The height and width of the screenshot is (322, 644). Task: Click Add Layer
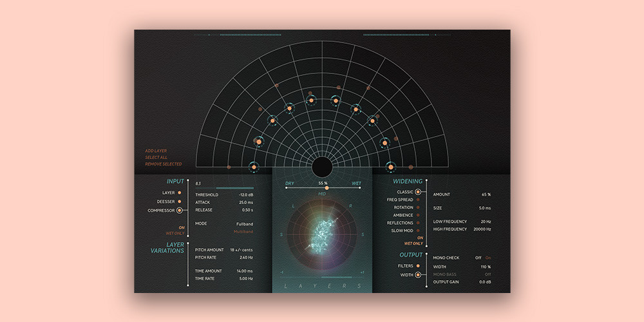click(x=156, y=151)
